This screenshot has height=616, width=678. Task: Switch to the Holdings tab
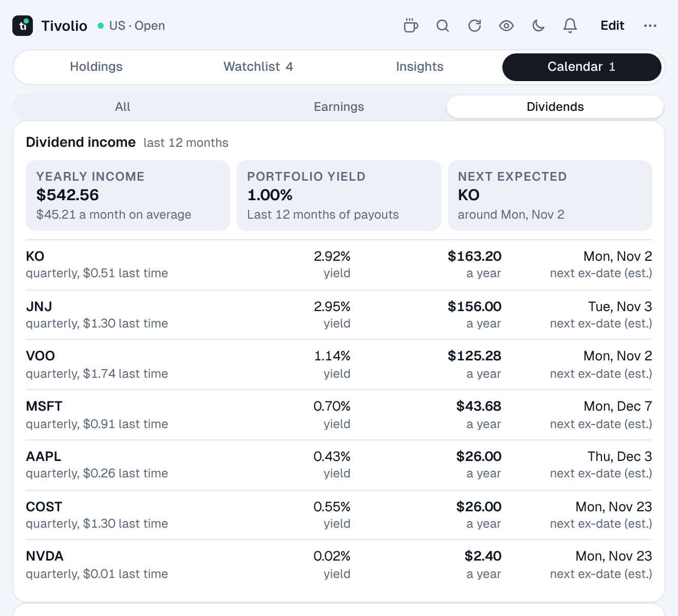click(x=96, y=67)
